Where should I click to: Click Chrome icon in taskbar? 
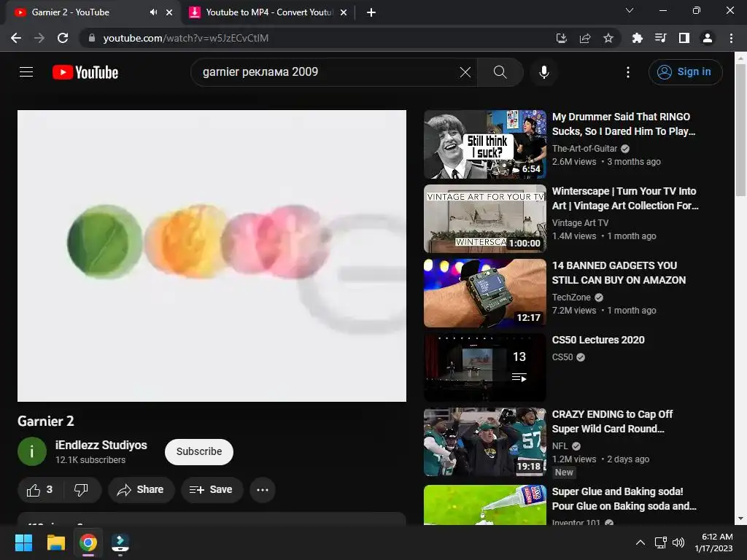88,542
